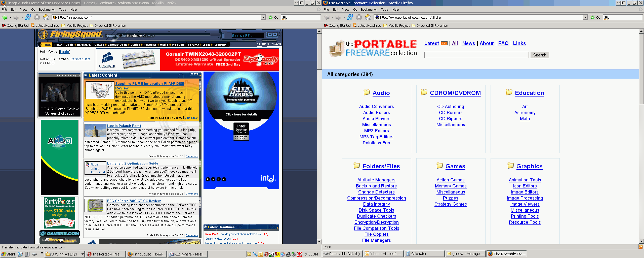644x258 pixels.
Task: Click Forward arrow in FiringSquad Firefox window
Action: tap(16, 17)
